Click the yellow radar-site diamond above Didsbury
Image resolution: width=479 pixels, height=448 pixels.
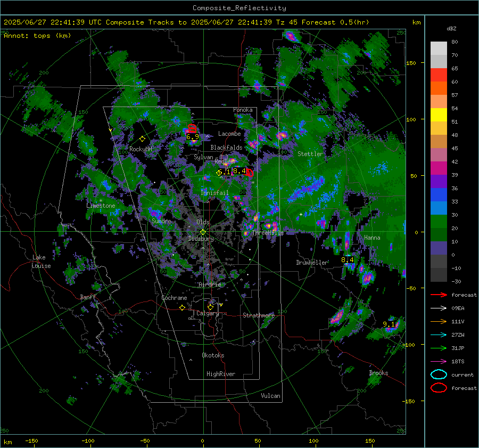(x=203, y=232)
